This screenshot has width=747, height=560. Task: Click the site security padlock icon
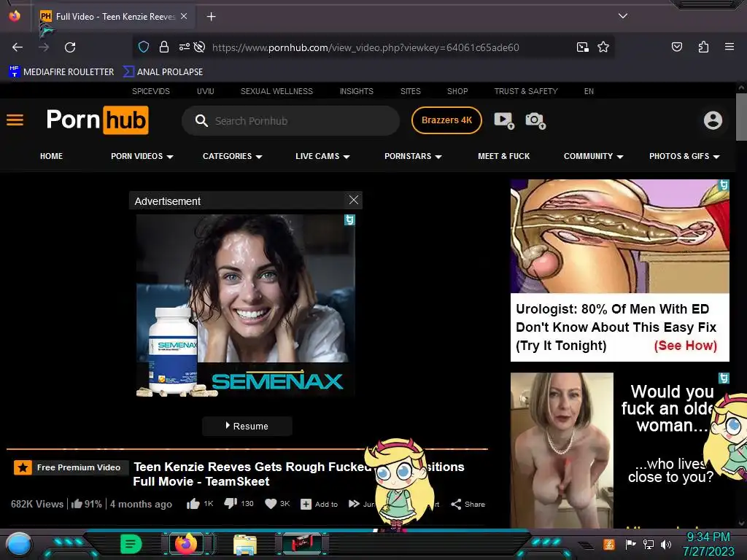(164, 47)
